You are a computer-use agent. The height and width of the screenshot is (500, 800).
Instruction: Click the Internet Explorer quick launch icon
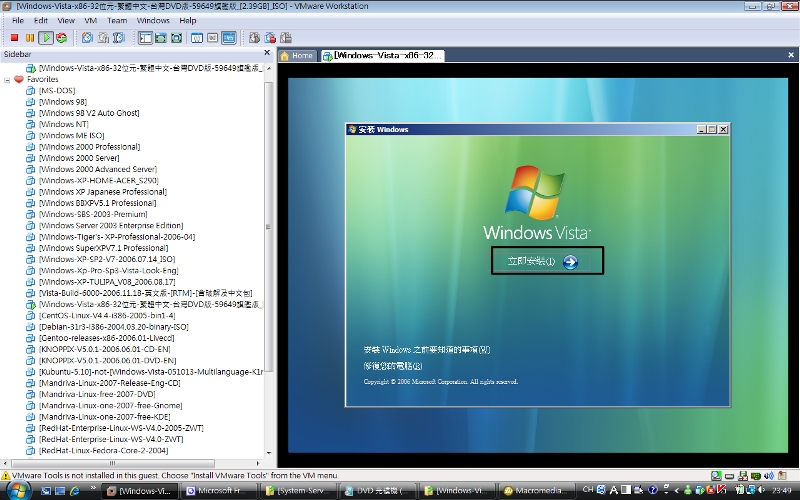point(74,491)
